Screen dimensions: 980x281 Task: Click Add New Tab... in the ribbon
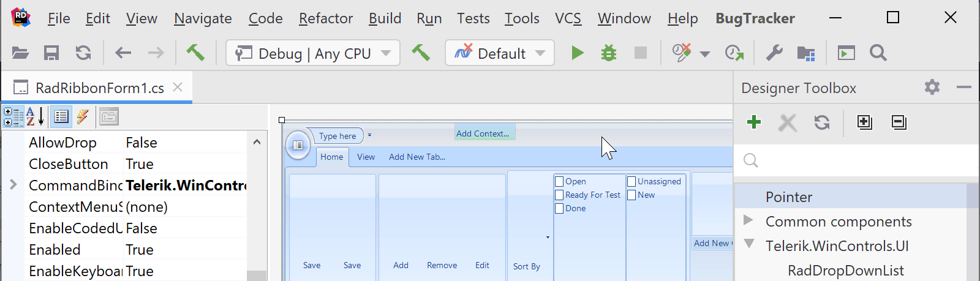pos(417,157)
